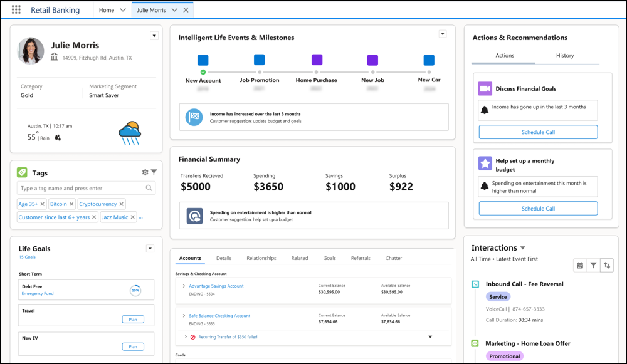The width and height of the screenshot is (627, 364).
Task: Click the video camera Discuss Financial Goals icon
Action: coord(485,88)
